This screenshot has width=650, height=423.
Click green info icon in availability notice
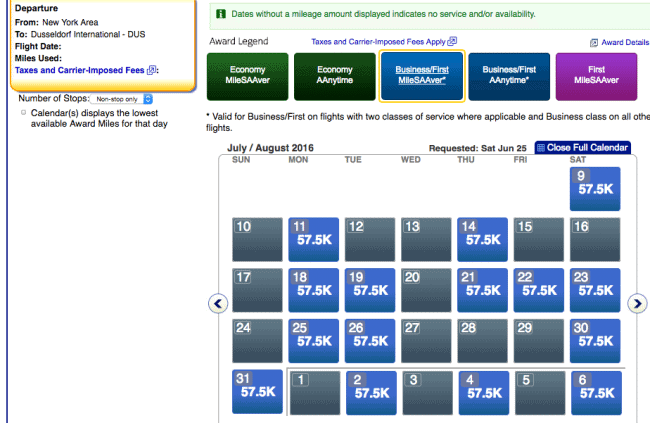[221, 14]
